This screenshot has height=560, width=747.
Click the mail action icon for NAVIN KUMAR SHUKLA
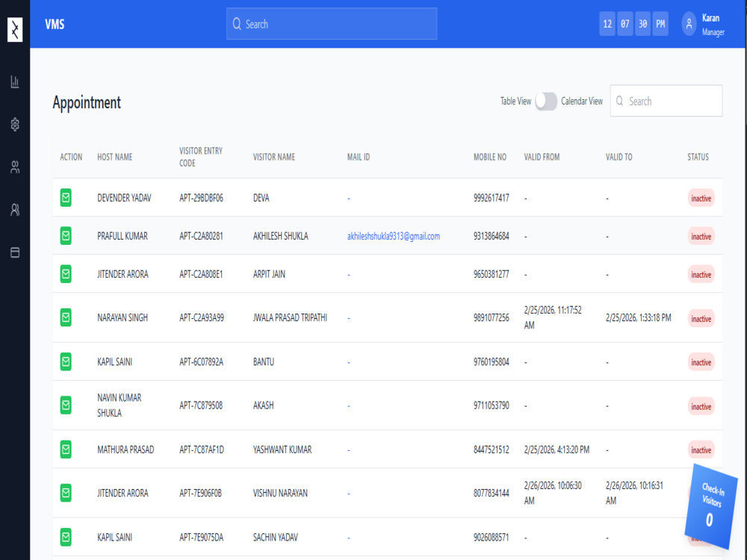click(66, 405)
